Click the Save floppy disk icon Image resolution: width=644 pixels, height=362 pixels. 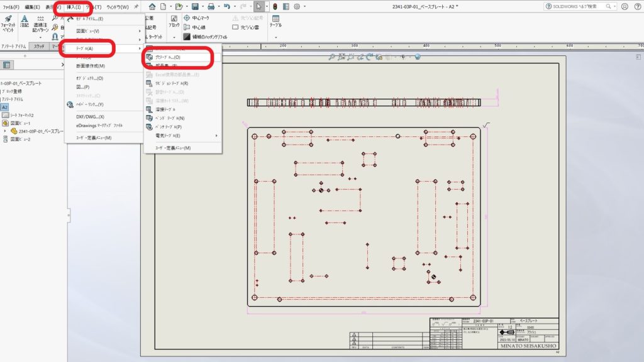(x=195, y=7)
